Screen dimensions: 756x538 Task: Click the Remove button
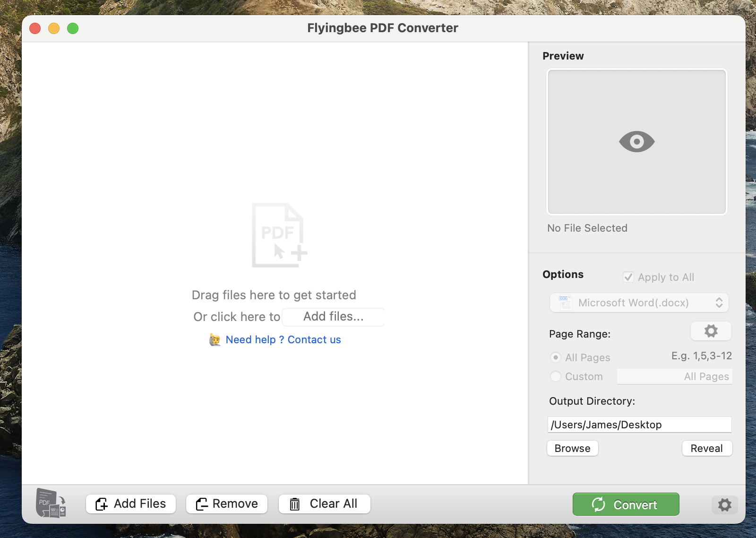227,504
